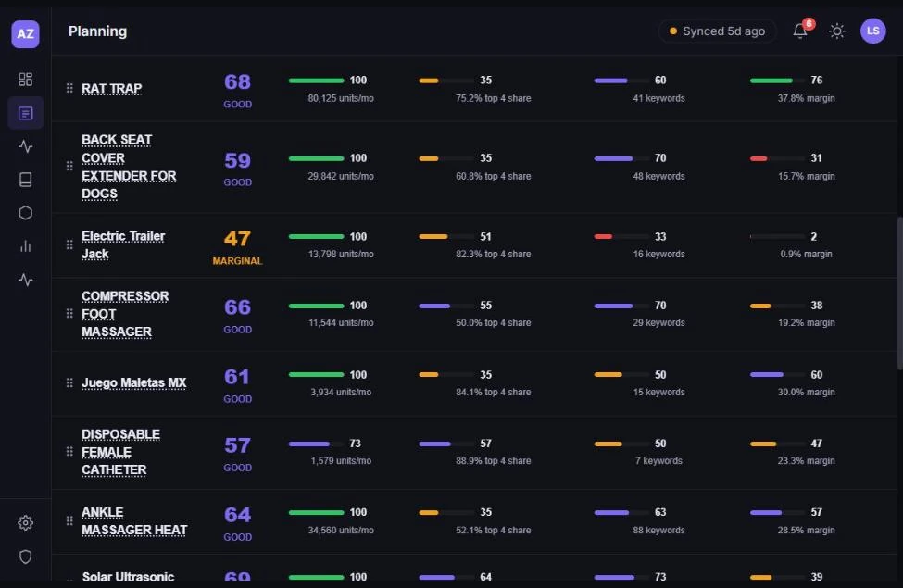Click 0.9% margin value

coord(807,254)
